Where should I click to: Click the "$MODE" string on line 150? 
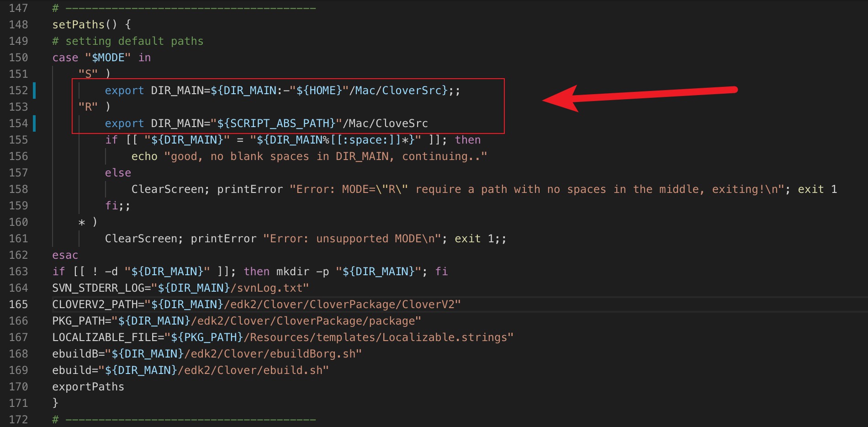click(108, 58)
